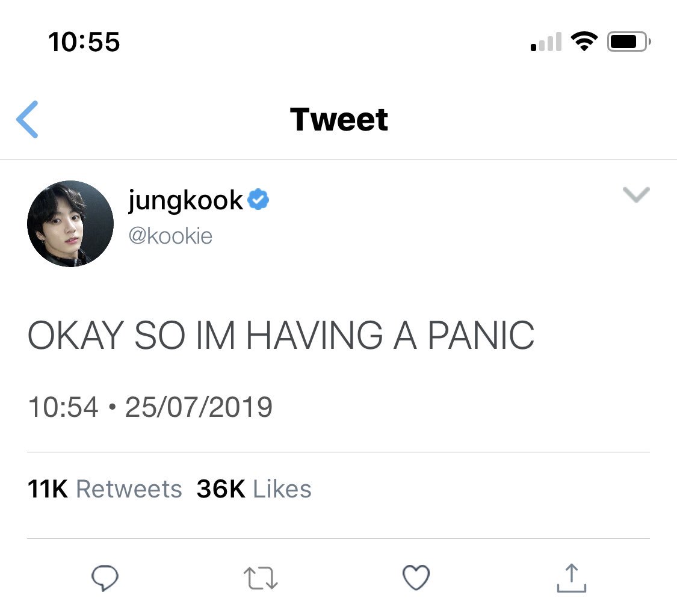Viewport: 677px width, 616px height.
Task: Tap the reply speech bubble icon
Action: tap(105, 577)
